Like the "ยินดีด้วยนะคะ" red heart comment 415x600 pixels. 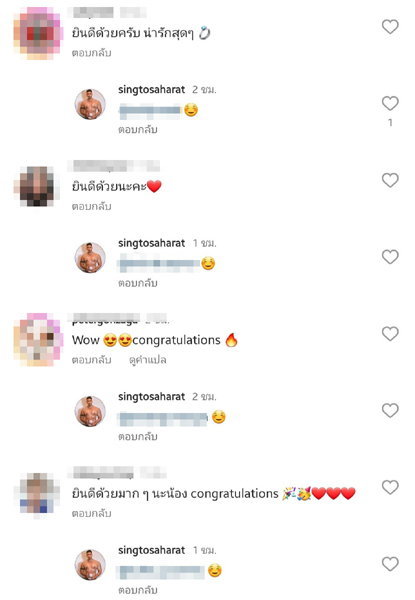(390, 180)
